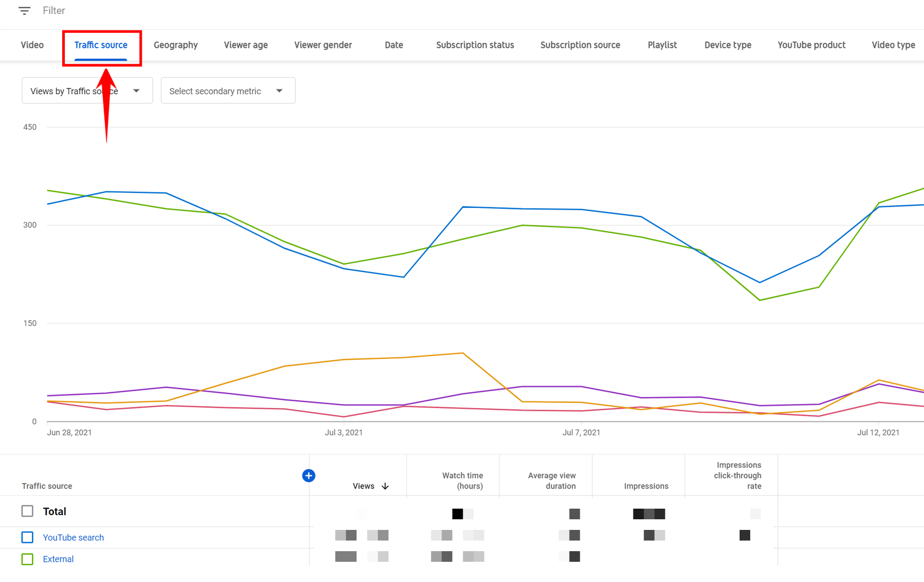Image resolution: width=924 pixels, height=582 pixels.
Task: Click the filter lines icon
Action: (x=24, y=11)
